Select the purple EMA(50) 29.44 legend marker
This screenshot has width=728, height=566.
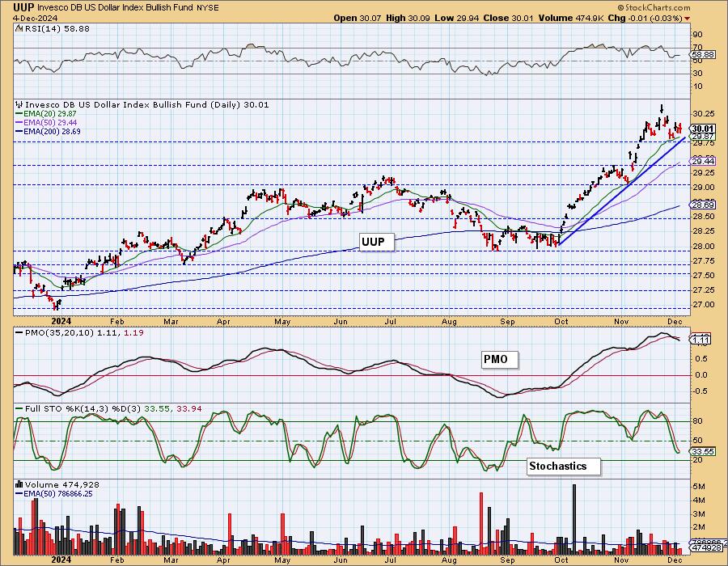(19, 122)
